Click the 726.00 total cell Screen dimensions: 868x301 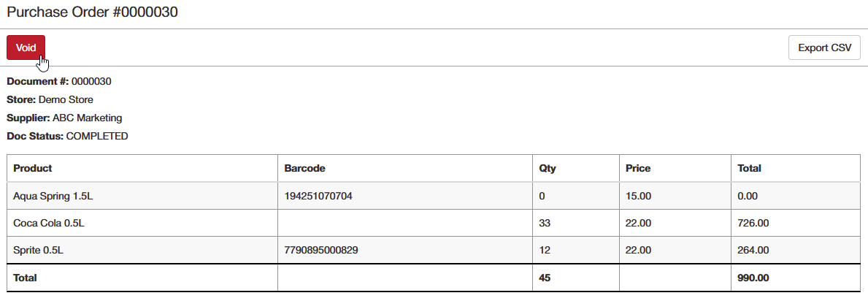pyautogui.click(x=796, y=223)
